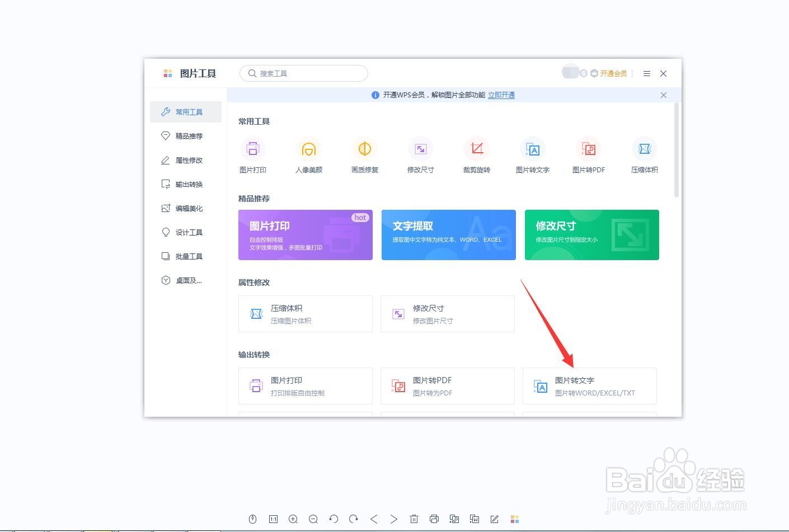Go to previous image arrow

pyautogui.click(x=374, y=519)
